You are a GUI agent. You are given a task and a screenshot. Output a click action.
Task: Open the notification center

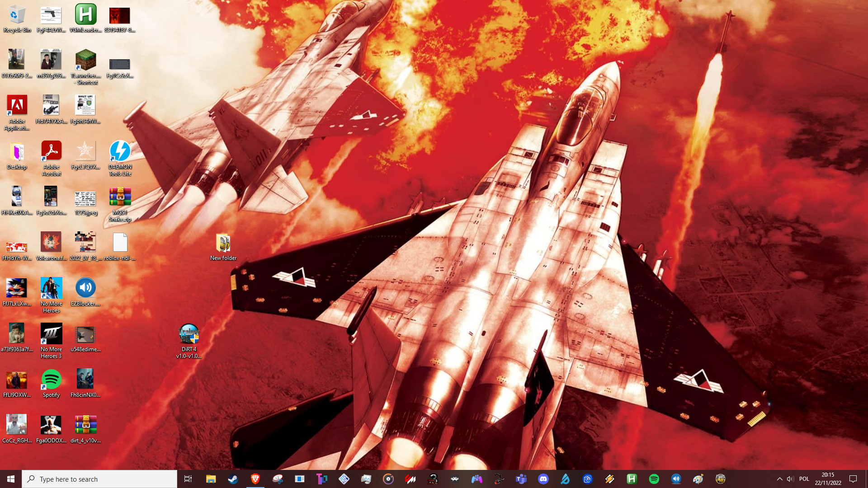pos(853,479)
